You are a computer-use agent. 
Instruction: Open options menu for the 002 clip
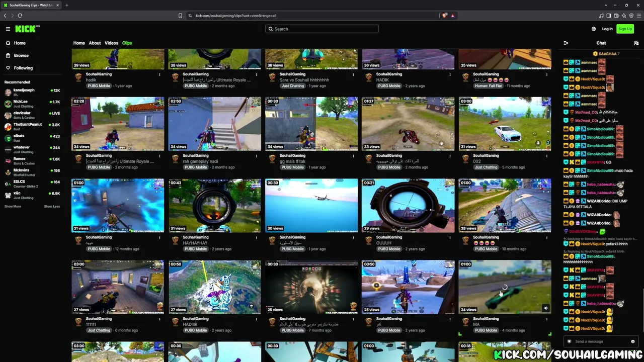(547, 156)
